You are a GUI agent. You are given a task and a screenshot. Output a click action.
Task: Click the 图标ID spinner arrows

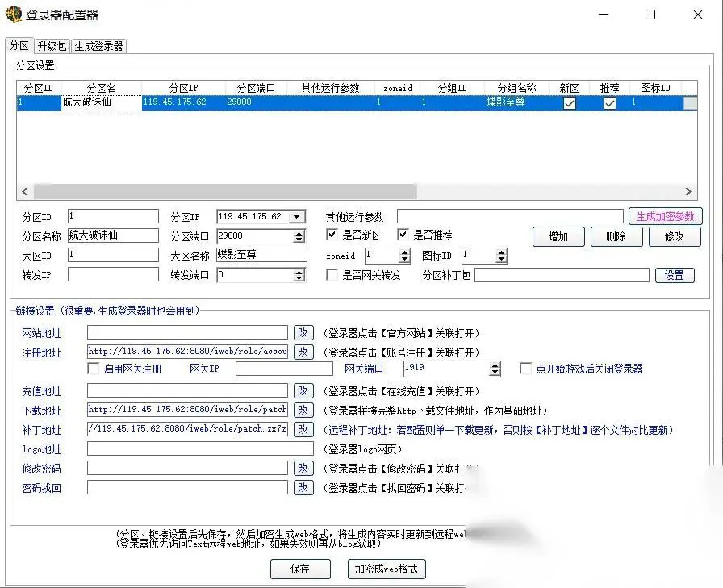501,256
